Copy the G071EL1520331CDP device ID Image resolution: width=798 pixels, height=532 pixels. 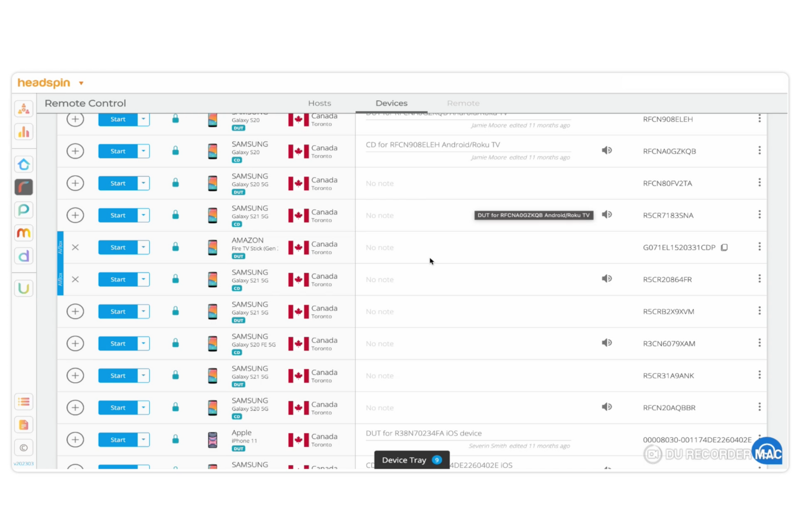pyautogui.click(x=724, y=247)
